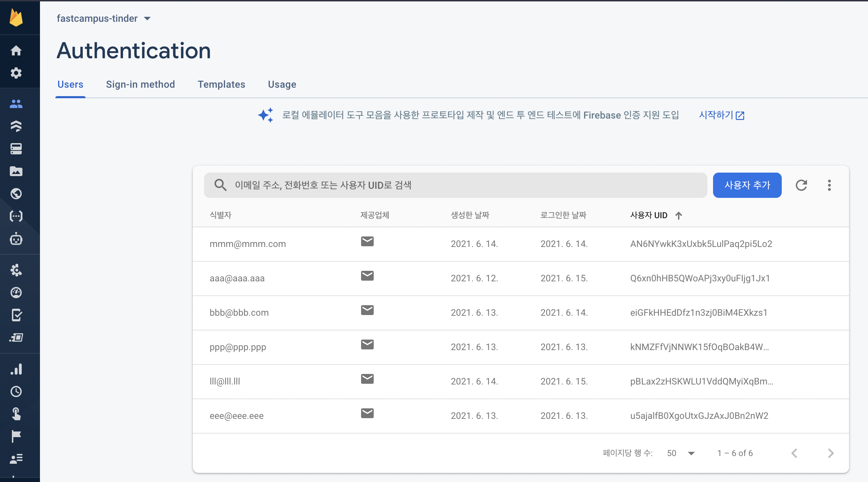This screenshot has width=868, height=482.
Task: Click the user search input field
Action: point(456,185)
